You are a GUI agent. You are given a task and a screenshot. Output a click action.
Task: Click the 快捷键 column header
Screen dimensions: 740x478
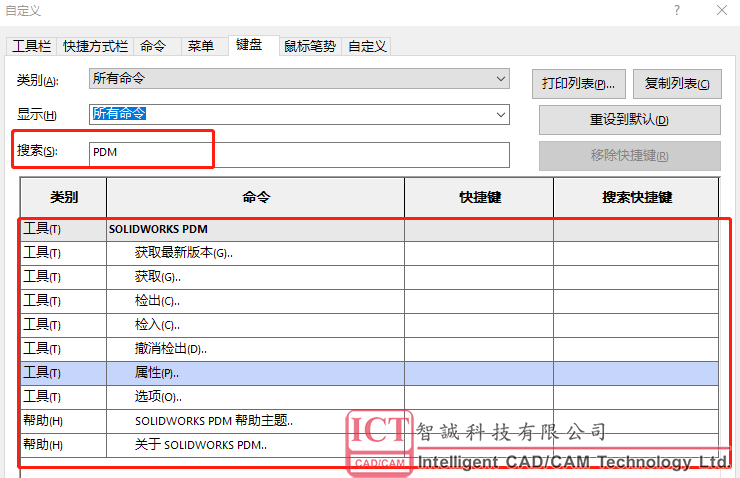pos(479,197)
